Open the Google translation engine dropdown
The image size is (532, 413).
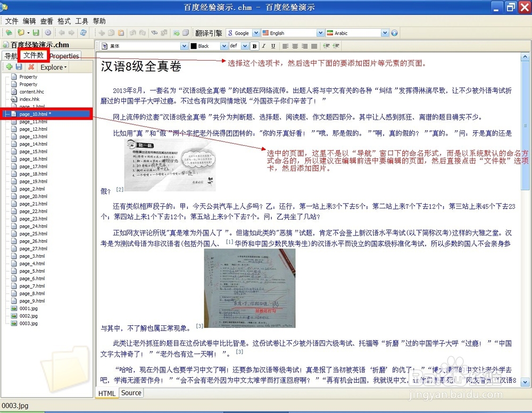coord(257,32)
